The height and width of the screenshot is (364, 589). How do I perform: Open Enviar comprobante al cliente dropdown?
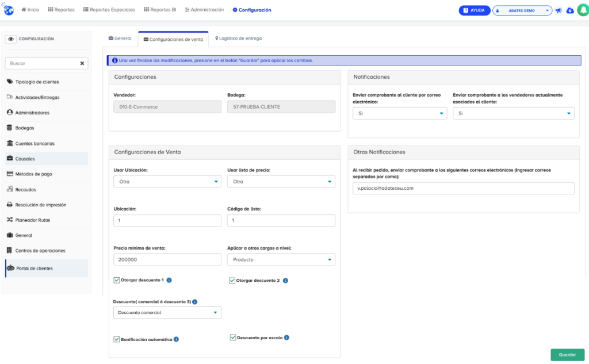[x=400, y=113]
